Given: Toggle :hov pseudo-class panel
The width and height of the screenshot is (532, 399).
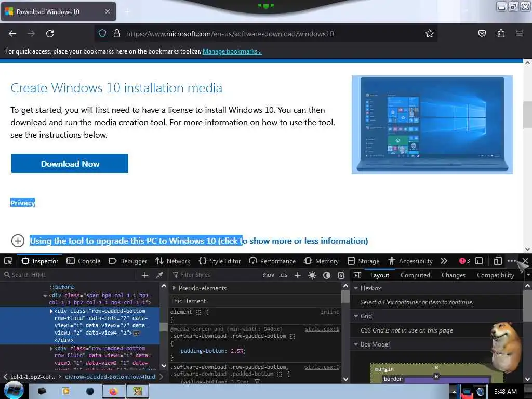Looking at the screenshot, I should coord(269,275).
